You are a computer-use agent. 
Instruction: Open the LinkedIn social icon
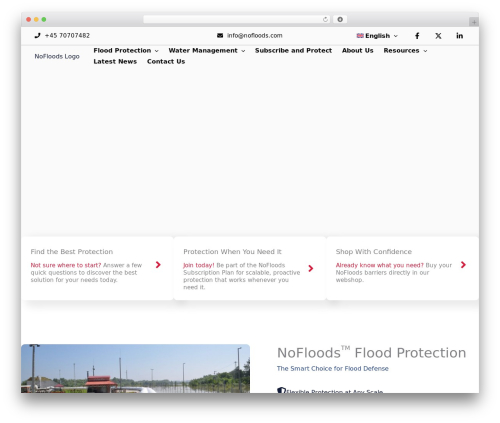(x=460, y=36)
